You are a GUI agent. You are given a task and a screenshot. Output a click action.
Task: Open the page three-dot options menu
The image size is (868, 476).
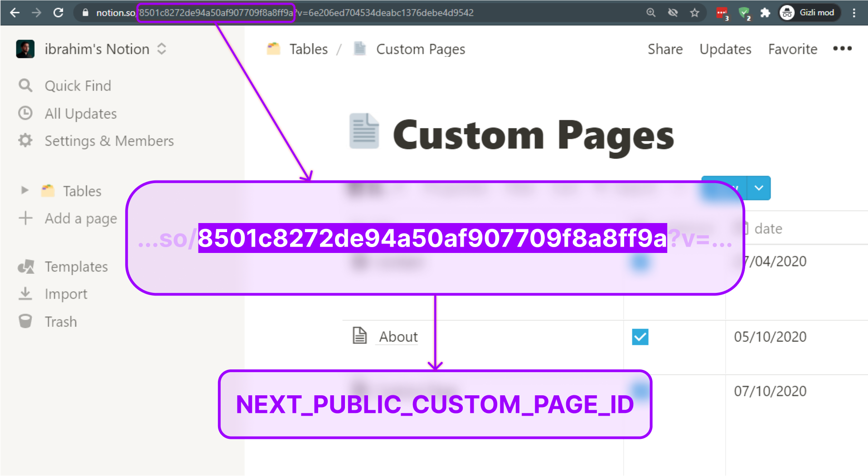coord(842,49)
